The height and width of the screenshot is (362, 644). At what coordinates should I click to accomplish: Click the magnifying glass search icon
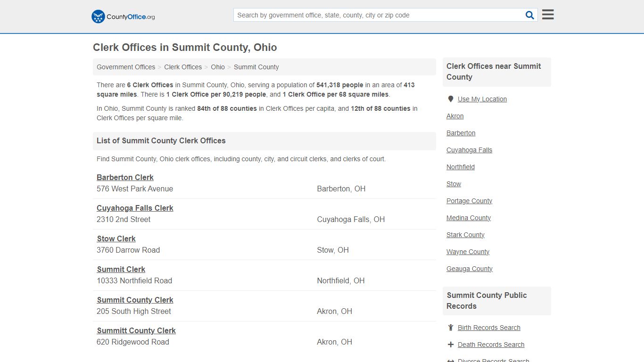(x=530, y=15)
